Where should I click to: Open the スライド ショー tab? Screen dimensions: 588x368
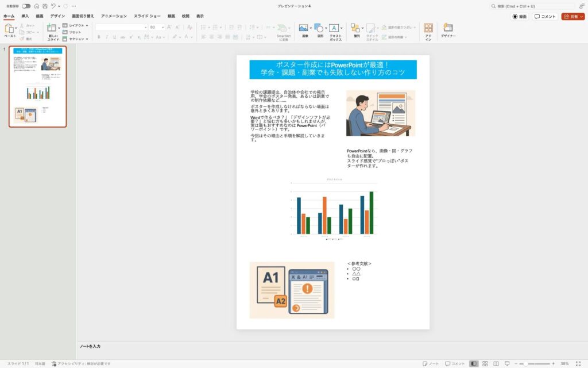[147, 16]
